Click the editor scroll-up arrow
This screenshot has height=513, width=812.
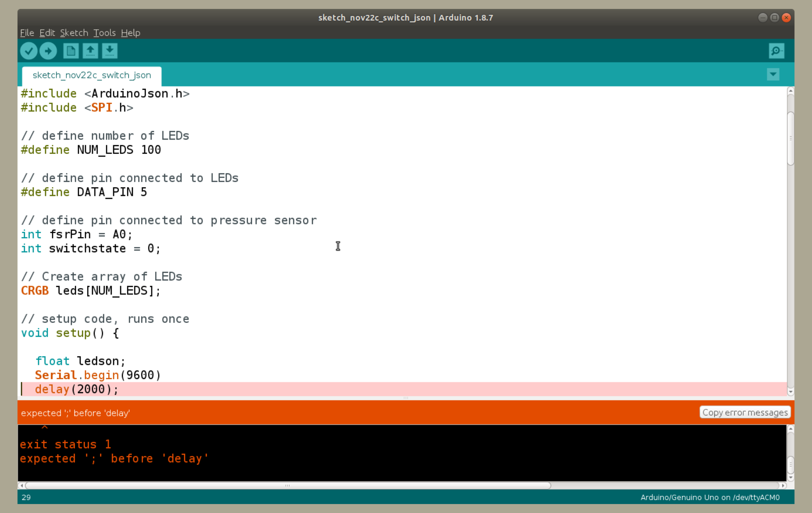(790, 91)
